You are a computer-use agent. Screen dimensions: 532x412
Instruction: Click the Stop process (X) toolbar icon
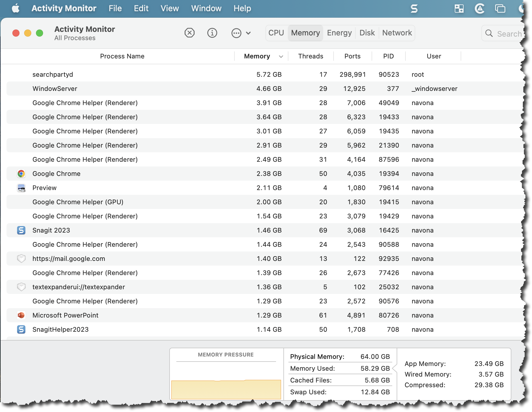click(190, 33)
